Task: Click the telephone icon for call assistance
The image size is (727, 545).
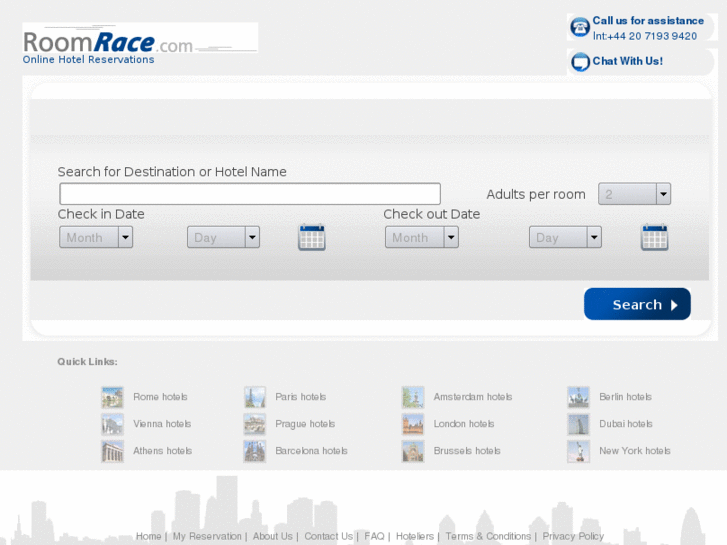Action: (x=580, y=27)
